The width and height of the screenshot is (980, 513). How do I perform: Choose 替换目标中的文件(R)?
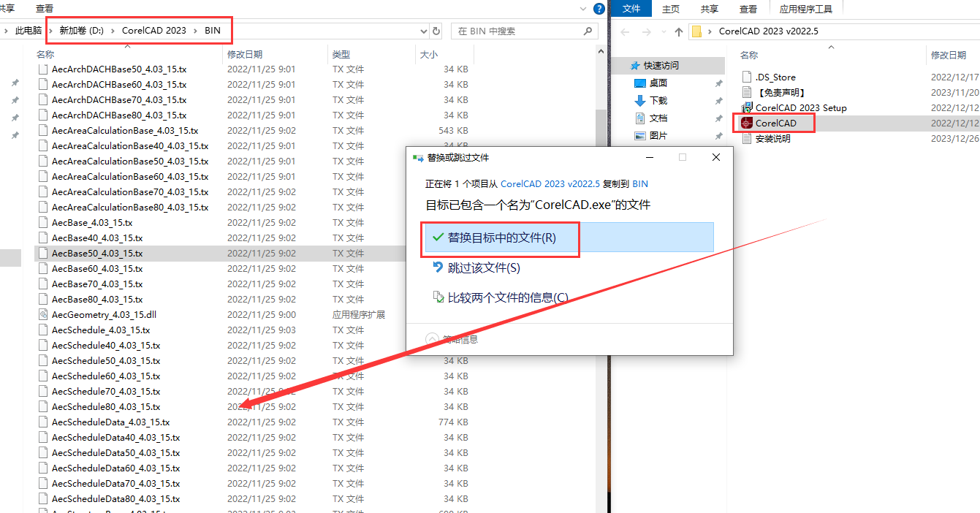pos(568,237)
